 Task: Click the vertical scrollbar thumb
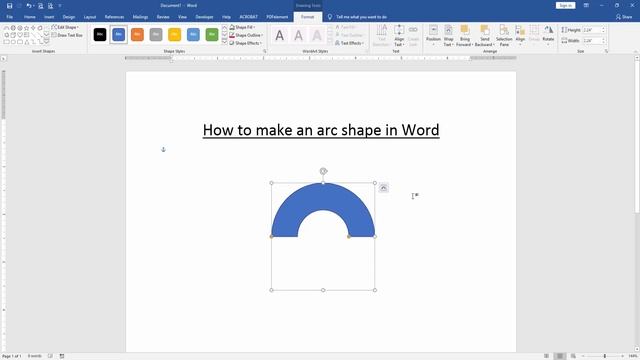(x=637, y=137)
